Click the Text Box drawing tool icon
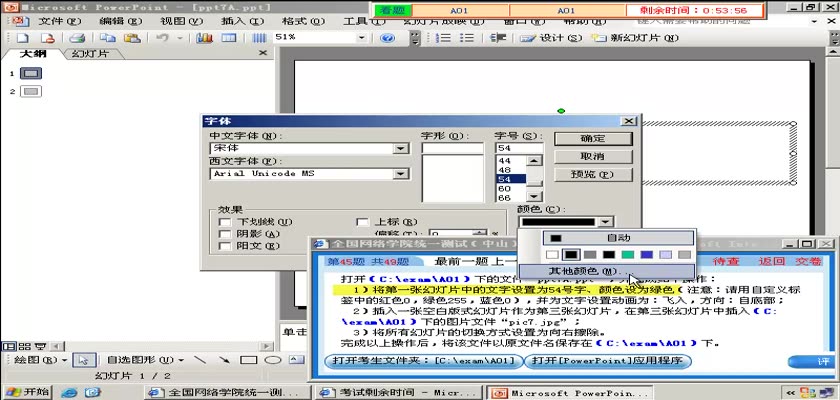 [x=297, y=360]
